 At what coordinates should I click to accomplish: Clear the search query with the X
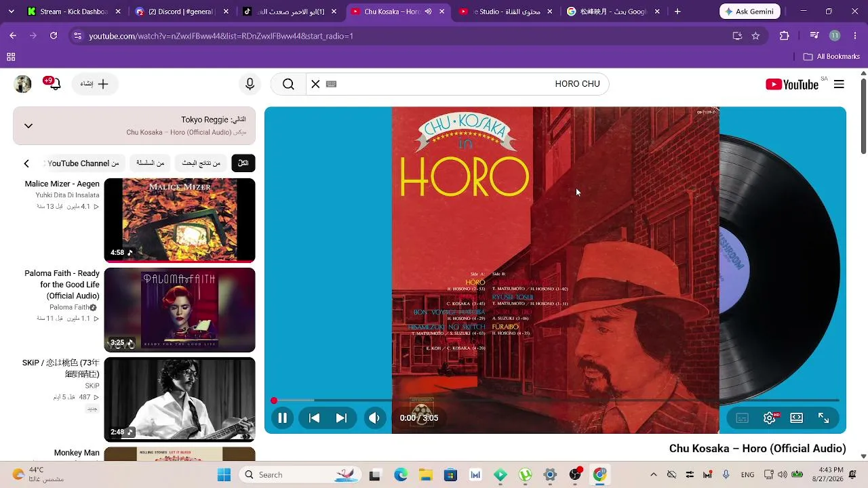point(315,84)
